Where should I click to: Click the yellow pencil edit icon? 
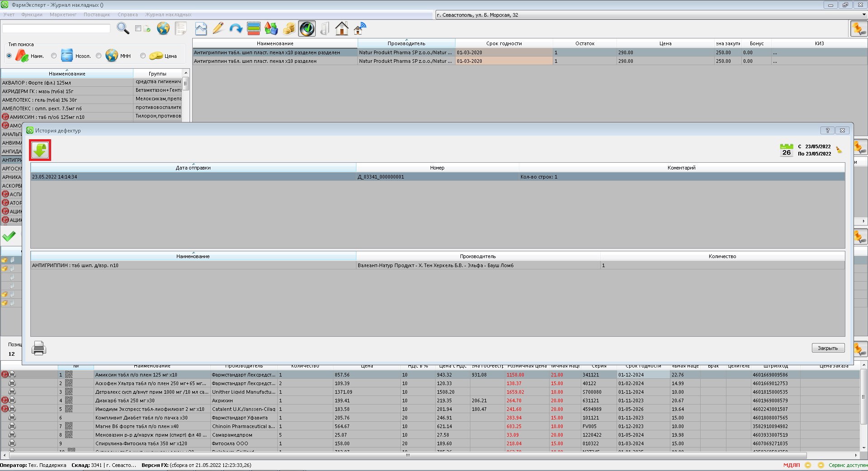pos(218,28)
